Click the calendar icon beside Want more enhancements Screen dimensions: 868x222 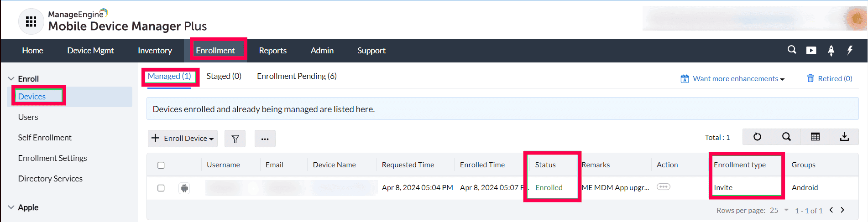tap(685, 79)
